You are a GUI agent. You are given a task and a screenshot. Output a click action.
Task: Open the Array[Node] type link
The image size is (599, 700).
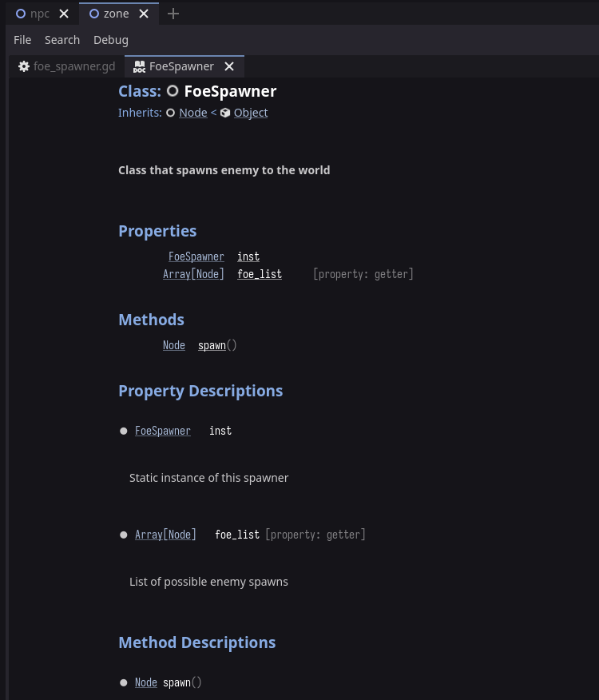(x=193, y=274)
